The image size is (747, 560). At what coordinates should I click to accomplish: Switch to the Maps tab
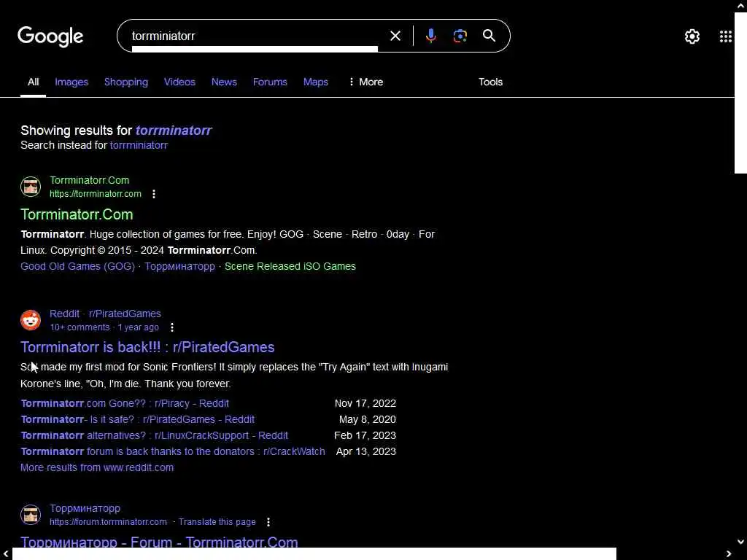point(315,82)
